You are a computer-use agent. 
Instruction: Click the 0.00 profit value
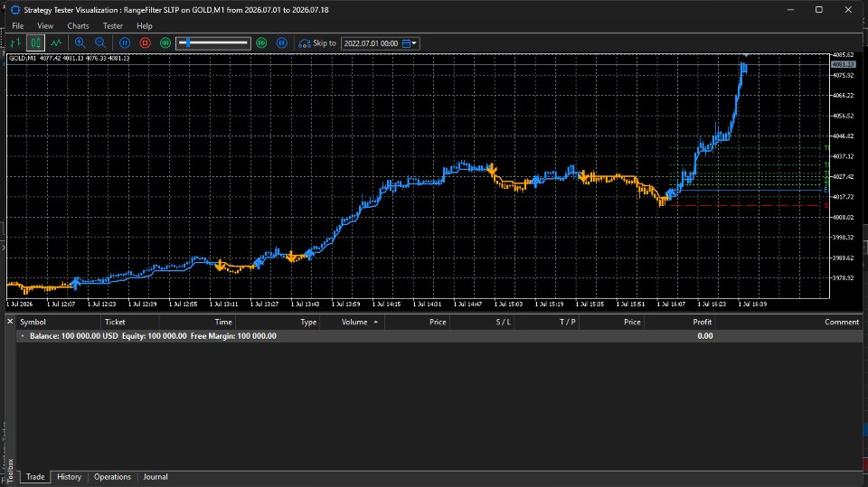click(704, 336)
